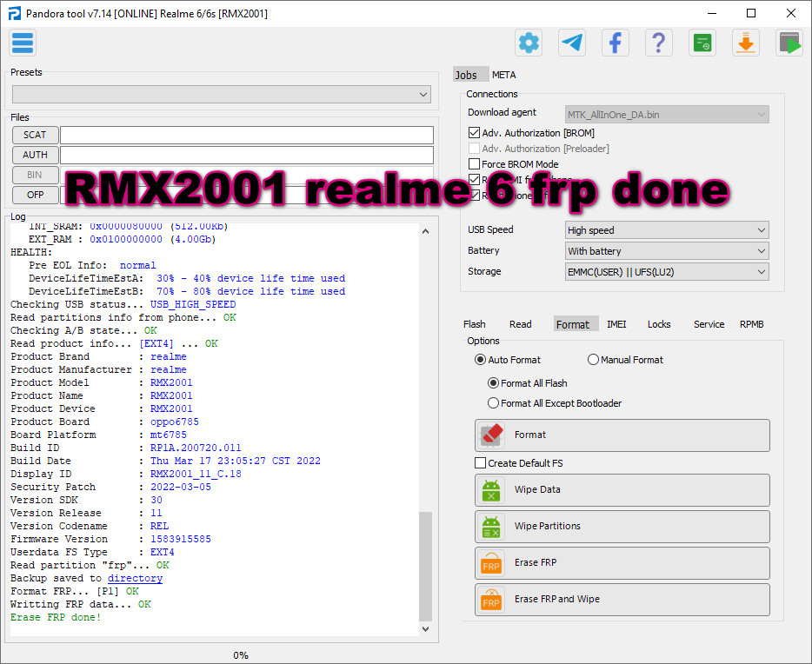Click the Wipe Data button
Image resolution: width=812 pixels, height=664 pixels.
click(622, 490)
